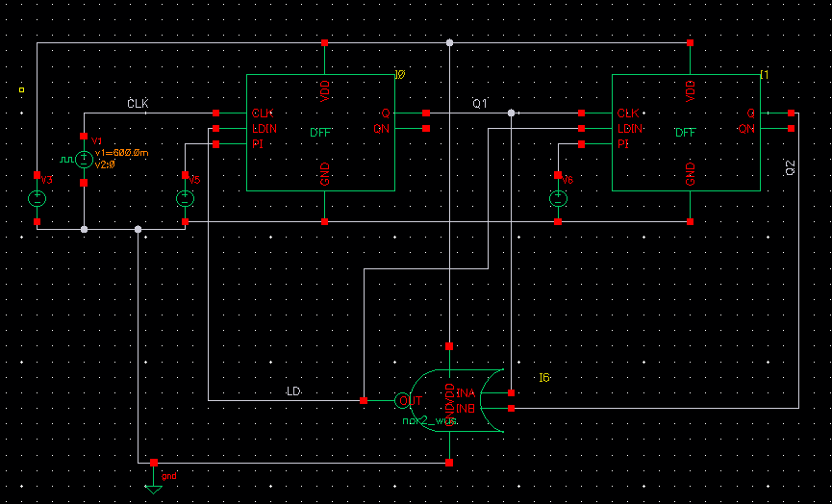Screen dimensions: 832x504
Task: Click the top terminal of V1 source
Action: coord(84,137)
